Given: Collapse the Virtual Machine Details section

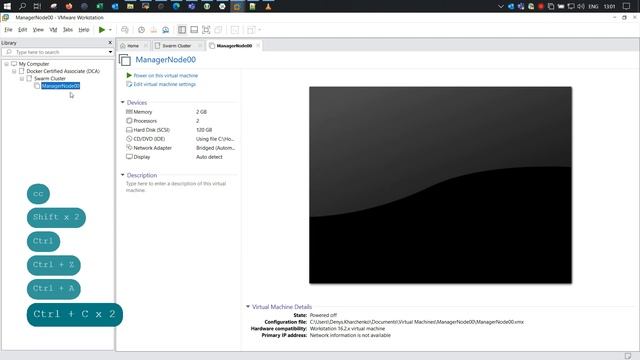Looking at the screenshot, I should [x=248, y=306].
